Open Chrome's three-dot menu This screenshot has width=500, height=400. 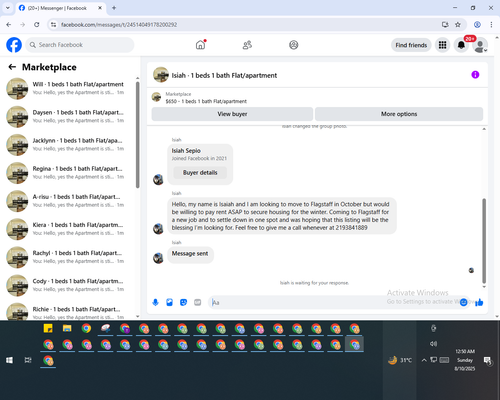(491, 25)
